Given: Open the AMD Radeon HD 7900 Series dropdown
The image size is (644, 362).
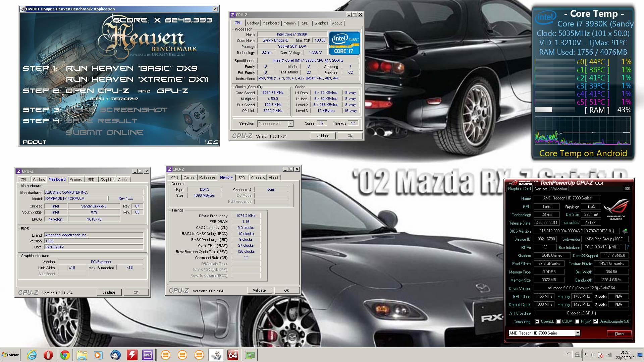Looking at the screenshot, I should [544, 333].
